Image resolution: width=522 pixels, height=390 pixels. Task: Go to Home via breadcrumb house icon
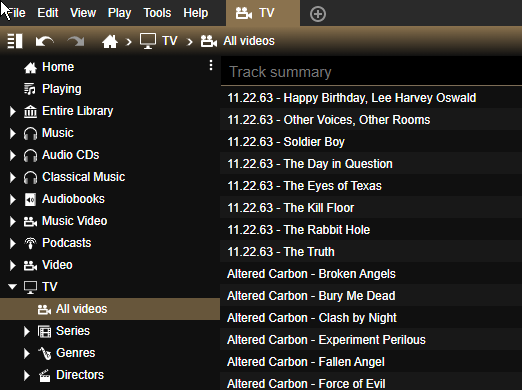pos(110,41)
